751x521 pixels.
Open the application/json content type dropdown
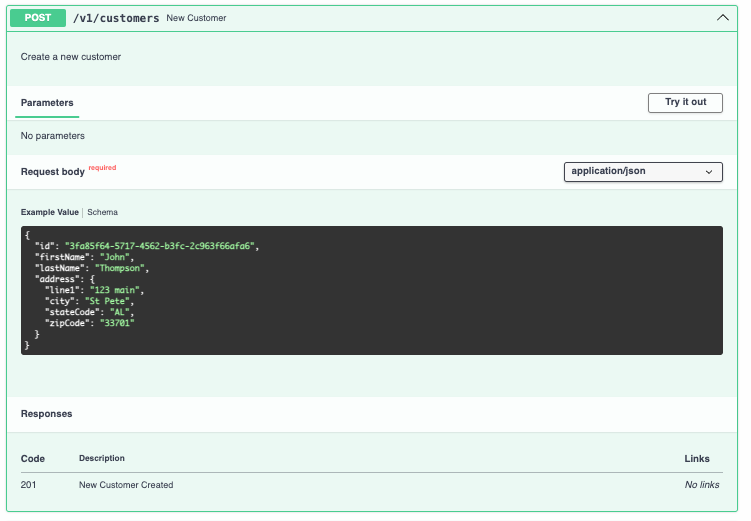tap(643, 172)
